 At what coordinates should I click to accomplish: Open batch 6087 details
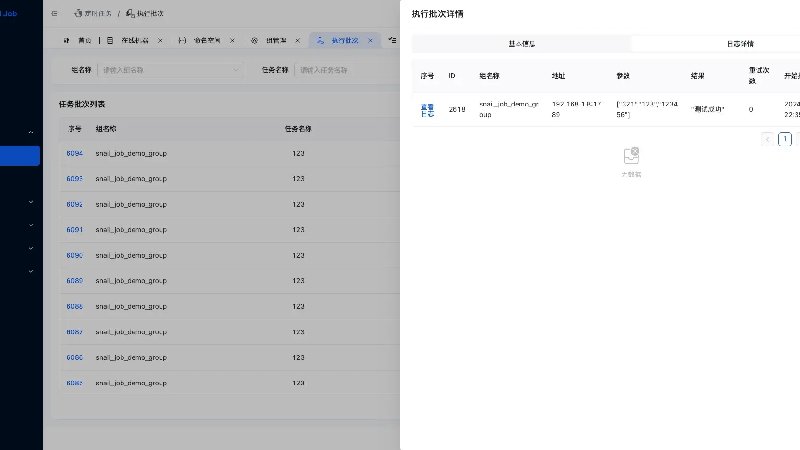coord(74,332)
